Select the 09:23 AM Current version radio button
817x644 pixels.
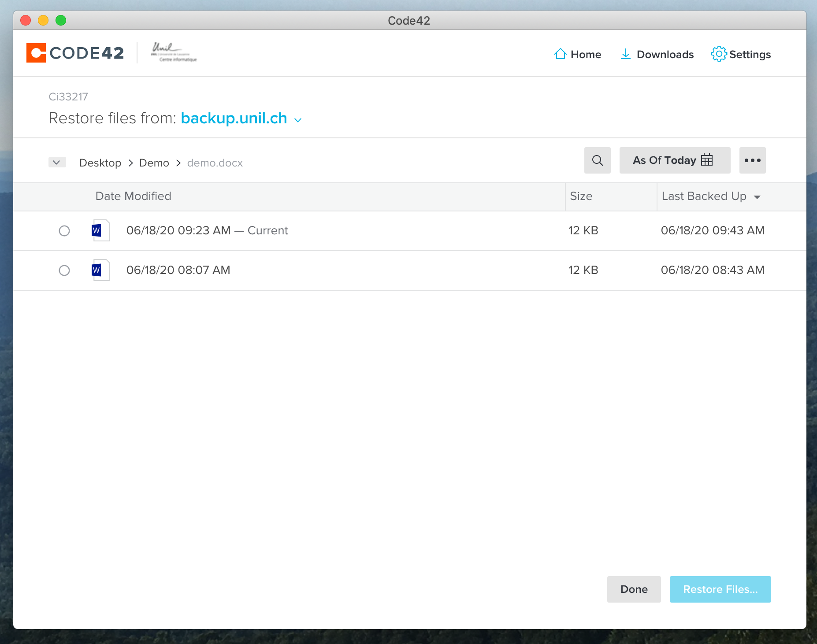[64, 231]
